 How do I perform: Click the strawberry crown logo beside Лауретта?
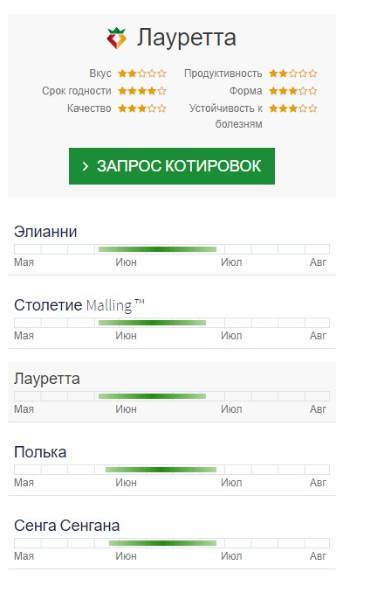pyautogui.click(x=116, y=38)
